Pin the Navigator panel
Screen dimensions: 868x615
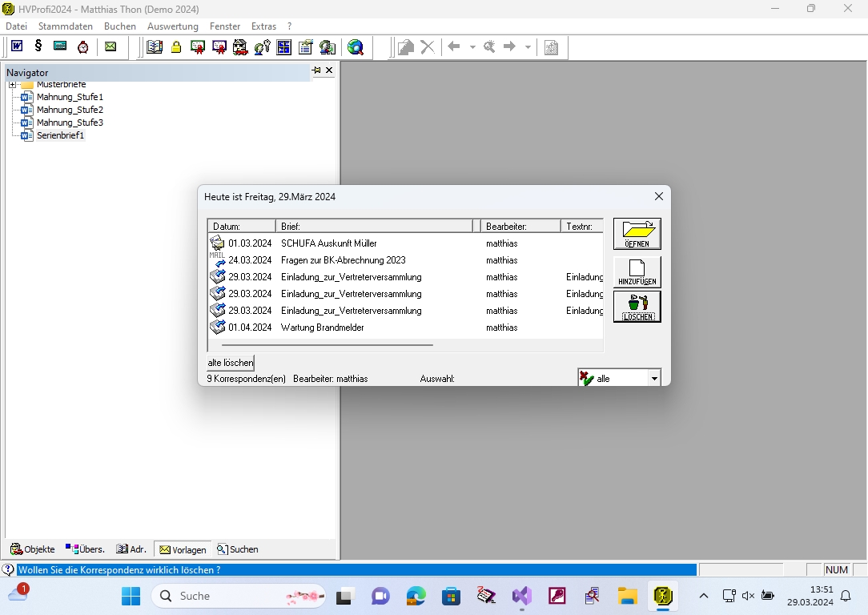click(x=316, y=70)
